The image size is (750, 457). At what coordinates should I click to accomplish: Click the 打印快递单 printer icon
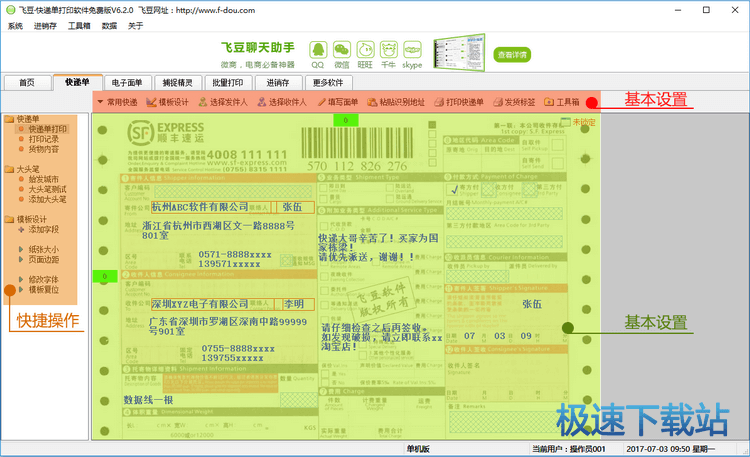[x=439, y=102]
